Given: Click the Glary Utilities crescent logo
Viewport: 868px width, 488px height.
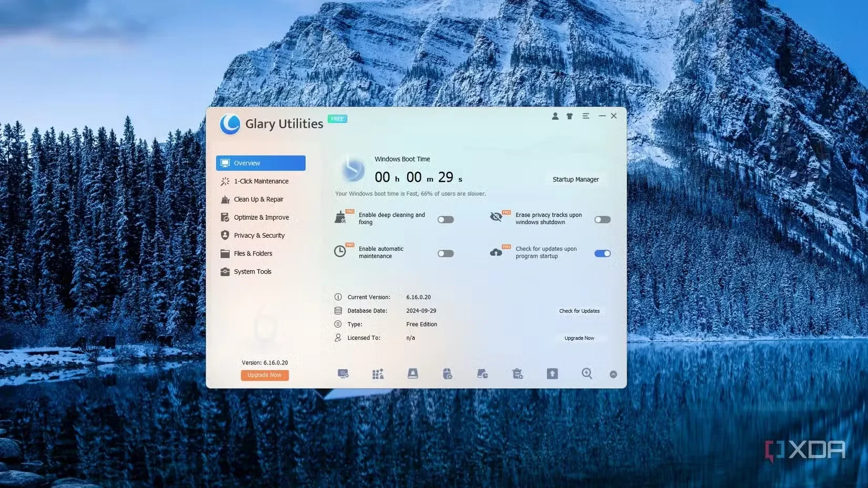Looking at the screenshot, I should coord(230,125).
